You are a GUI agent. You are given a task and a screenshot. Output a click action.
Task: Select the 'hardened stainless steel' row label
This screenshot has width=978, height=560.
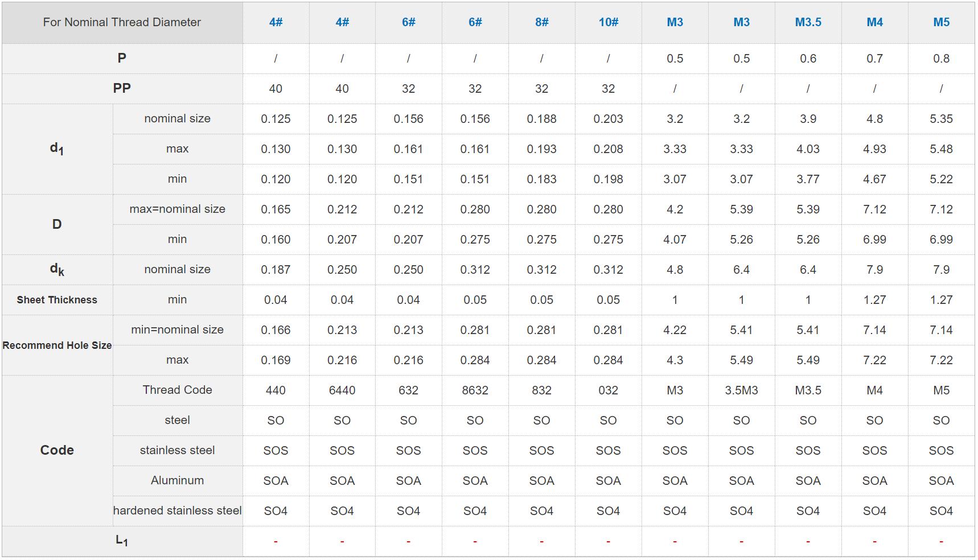pos(177,510)
